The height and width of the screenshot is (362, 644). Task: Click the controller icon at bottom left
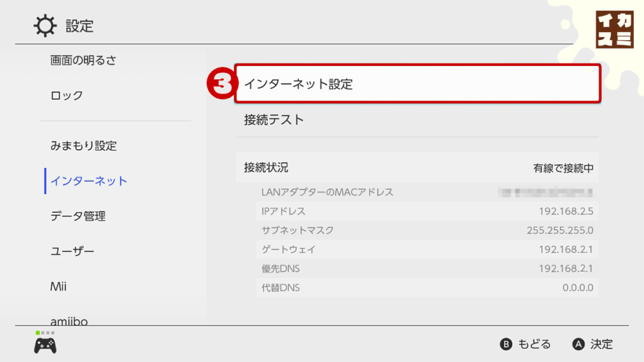[x=45, y=345]
